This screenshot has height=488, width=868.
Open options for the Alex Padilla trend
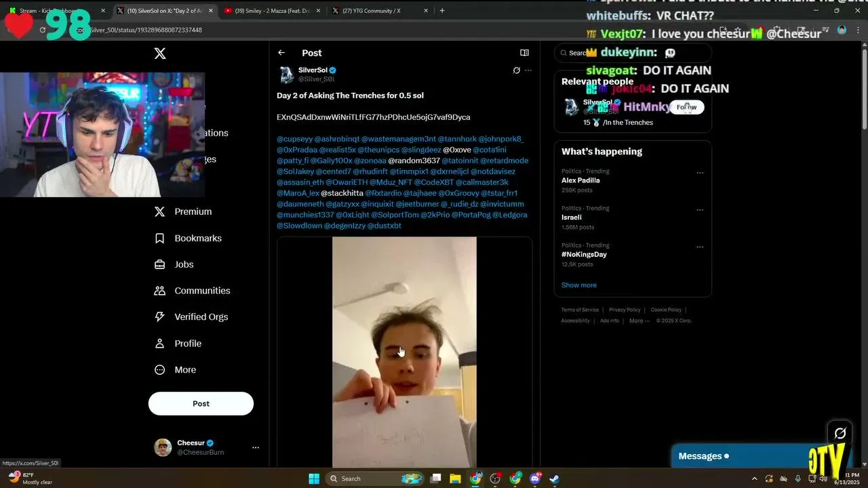coord(700,173)
